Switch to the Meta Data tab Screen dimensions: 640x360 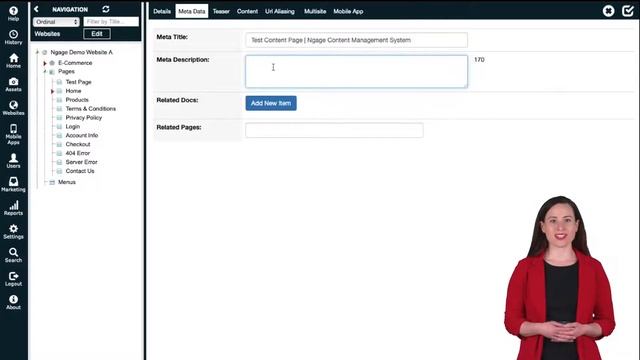pyautogui.click(x=192, y=11)
